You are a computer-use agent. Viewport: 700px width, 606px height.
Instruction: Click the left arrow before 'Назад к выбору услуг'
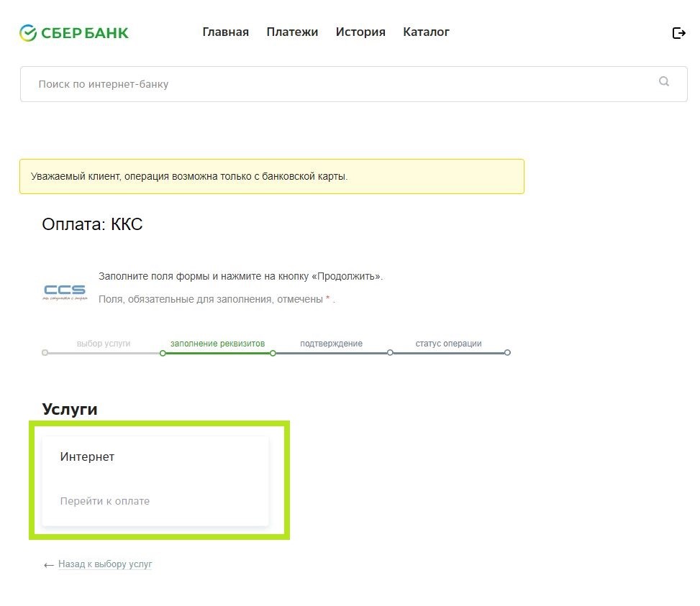coord(49,566)
